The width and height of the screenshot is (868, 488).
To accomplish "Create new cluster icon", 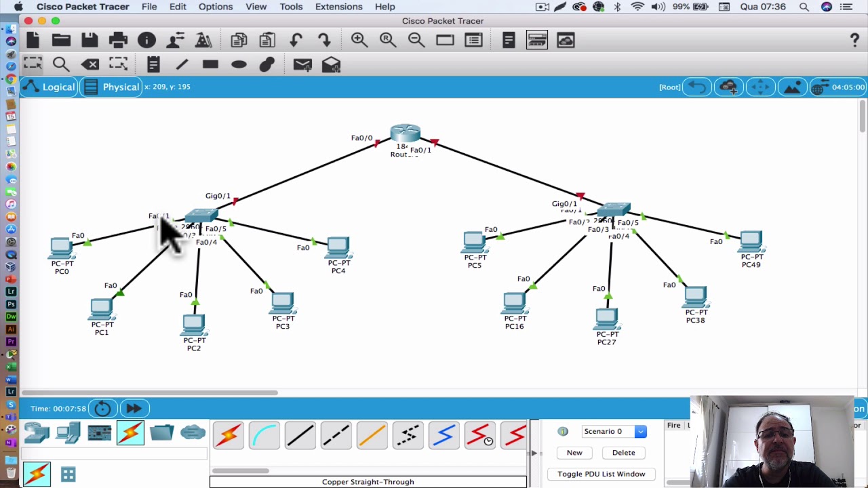I will point(728,87).
